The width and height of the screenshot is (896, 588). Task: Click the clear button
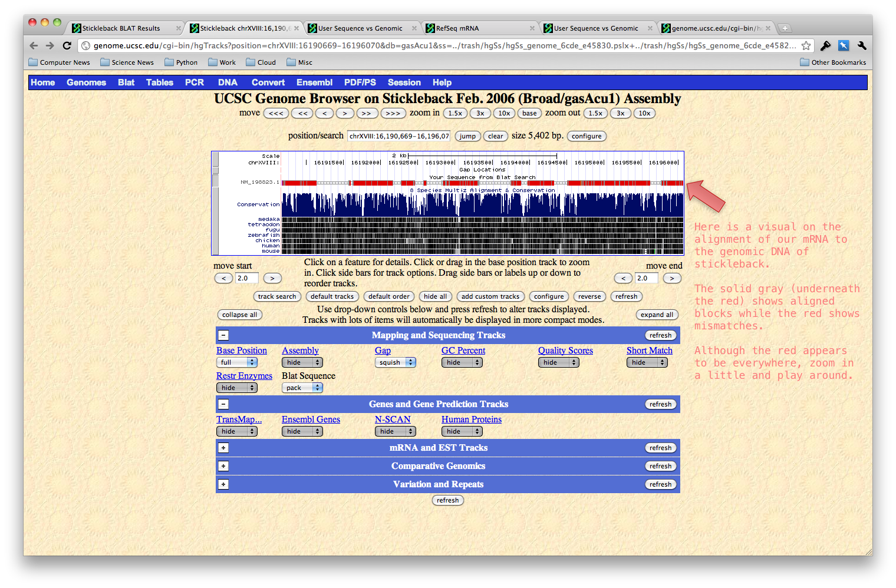496,136
